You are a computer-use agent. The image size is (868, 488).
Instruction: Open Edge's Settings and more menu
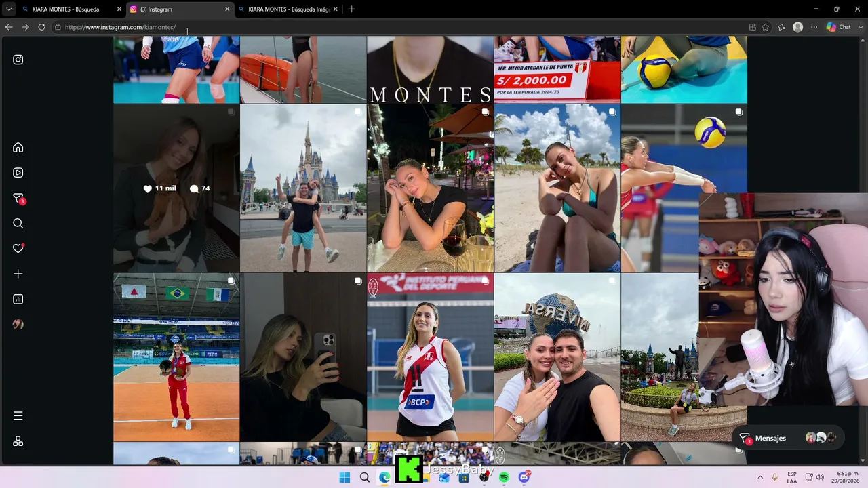[814, 27]
